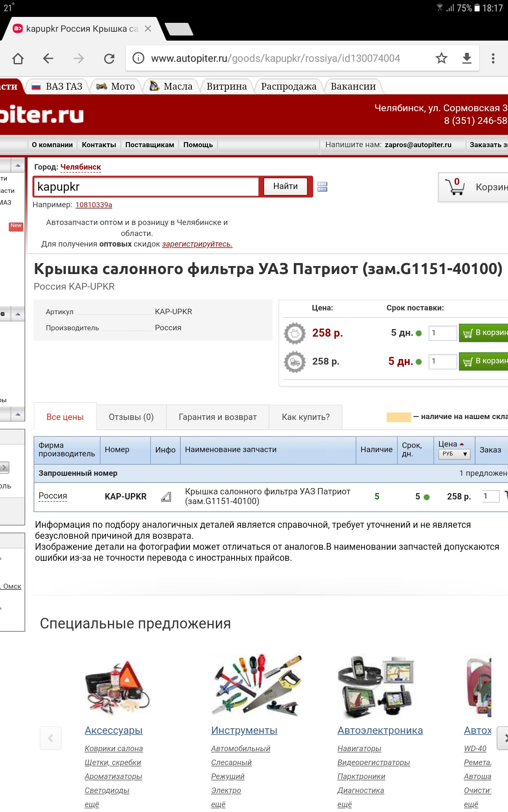This screenshot has height=812, width=508.
Task: Open the shopping cart icon
Action: tap(455, 187)
